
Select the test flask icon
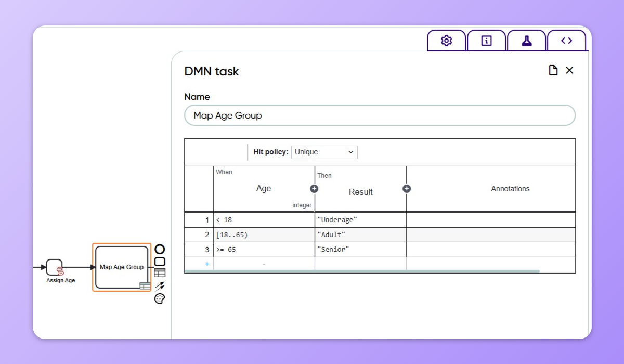pyautogui.click(x=527, y=40)
